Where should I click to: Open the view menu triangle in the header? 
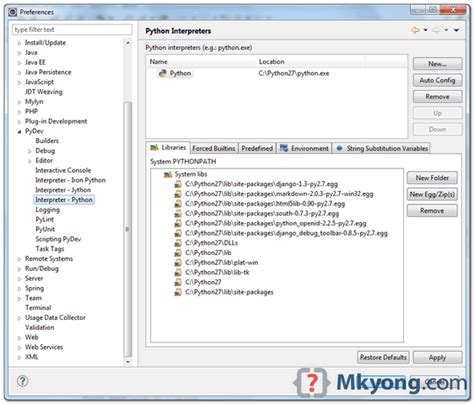[x=456, y=30]
